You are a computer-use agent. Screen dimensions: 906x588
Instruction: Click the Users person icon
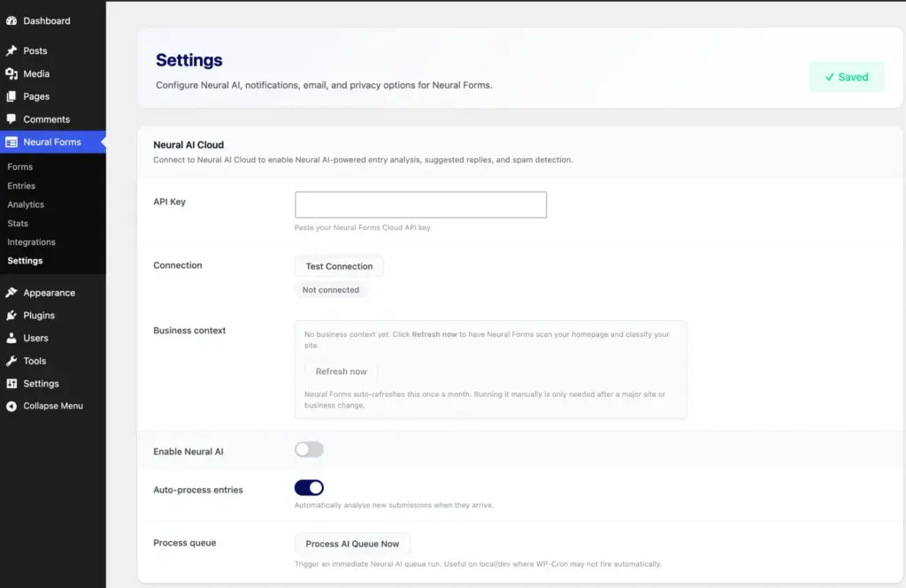click(x=12, y=338)
